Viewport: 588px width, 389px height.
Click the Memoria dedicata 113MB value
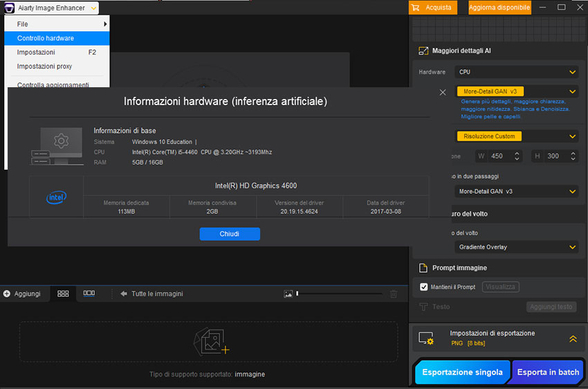click(127, 212)
